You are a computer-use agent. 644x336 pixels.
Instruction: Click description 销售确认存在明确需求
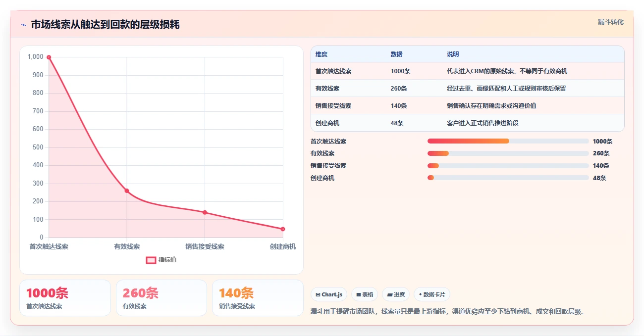[491, 106]
